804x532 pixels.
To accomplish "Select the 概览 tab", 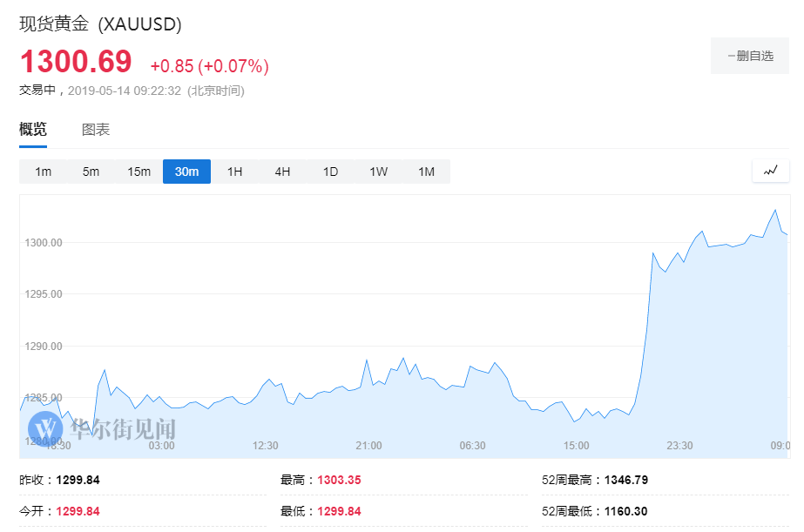I will [31, 129].
